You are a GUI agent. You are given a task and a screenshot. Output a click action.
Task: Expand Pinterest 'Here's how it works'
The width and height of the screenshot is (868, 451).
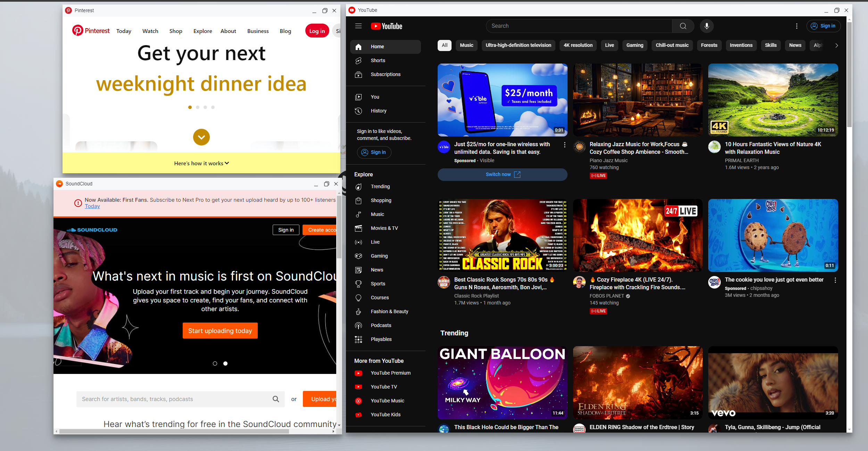click(201, 163)
